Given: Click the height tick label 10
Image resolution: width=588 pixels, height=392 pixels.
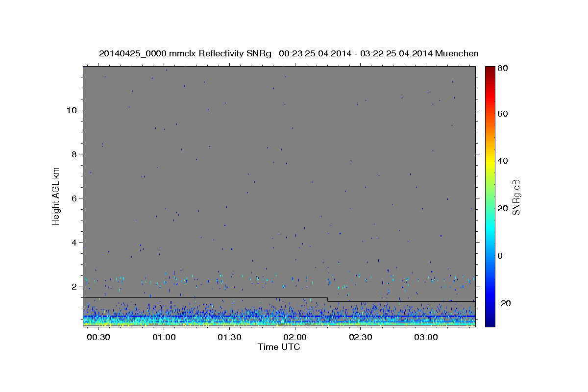Looking at the screenshot, I should [72, 110].
